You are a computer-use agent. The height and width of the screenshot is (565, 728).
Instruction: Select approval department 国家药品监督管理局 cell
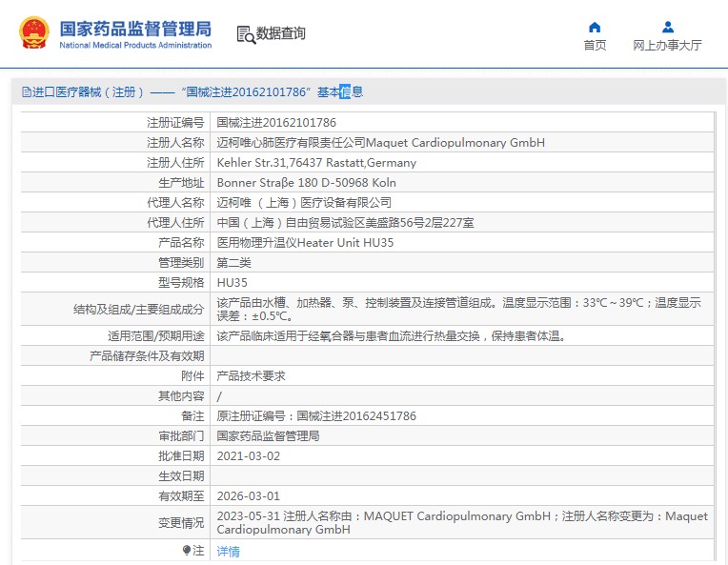pyautogui.click(x=268, y=436)
